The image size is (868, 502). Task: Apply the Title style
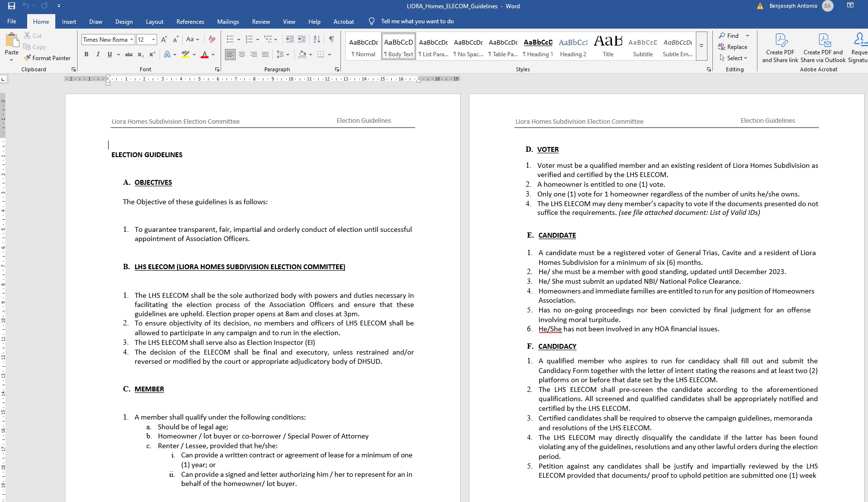pyautogui.click(x=608, y=47)
